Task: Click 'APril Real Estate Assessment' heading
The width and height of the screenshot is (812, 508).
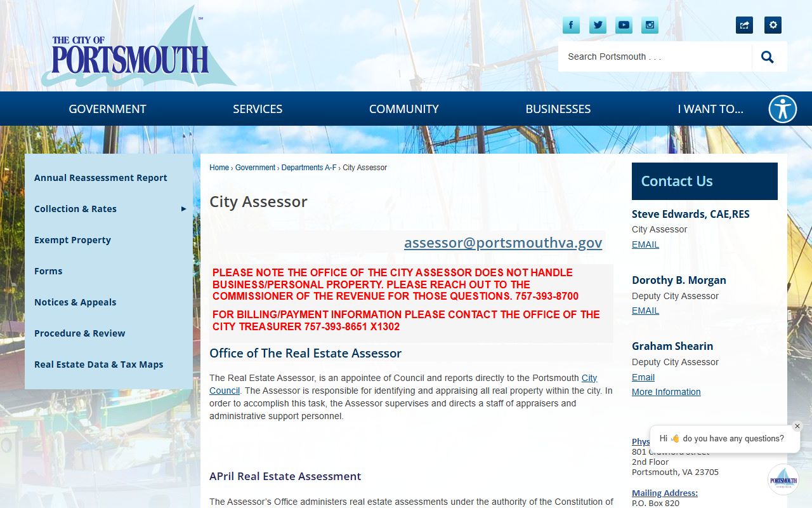Action: (285, 476)
